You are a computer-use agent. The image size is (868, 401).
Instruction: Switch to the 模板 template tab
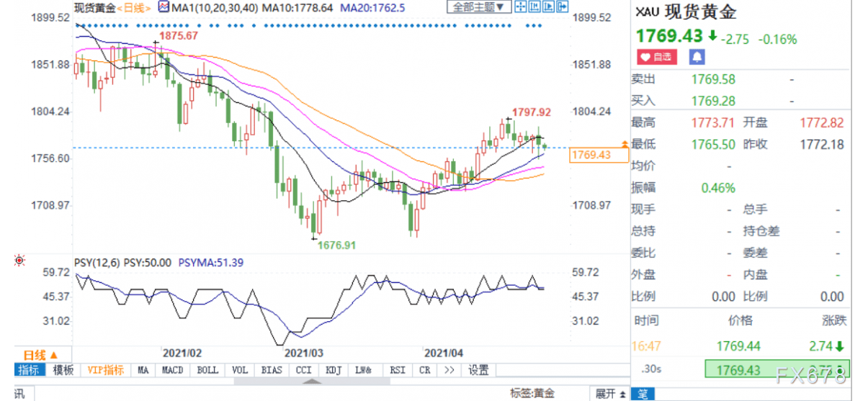[x=63, y=370]
